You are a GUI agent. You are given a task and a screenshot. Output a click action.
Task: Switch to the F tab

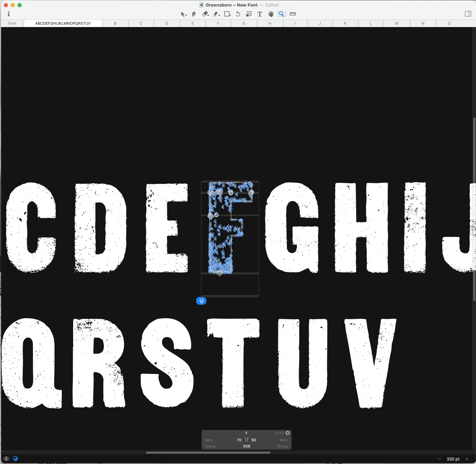tap(218, 23)
